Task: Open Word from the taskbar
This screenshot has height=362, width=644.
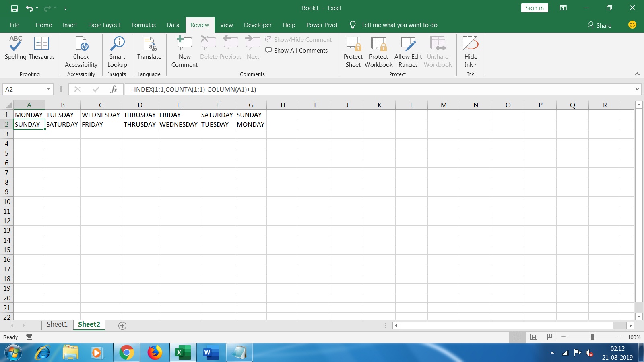Action: (211, 353)
